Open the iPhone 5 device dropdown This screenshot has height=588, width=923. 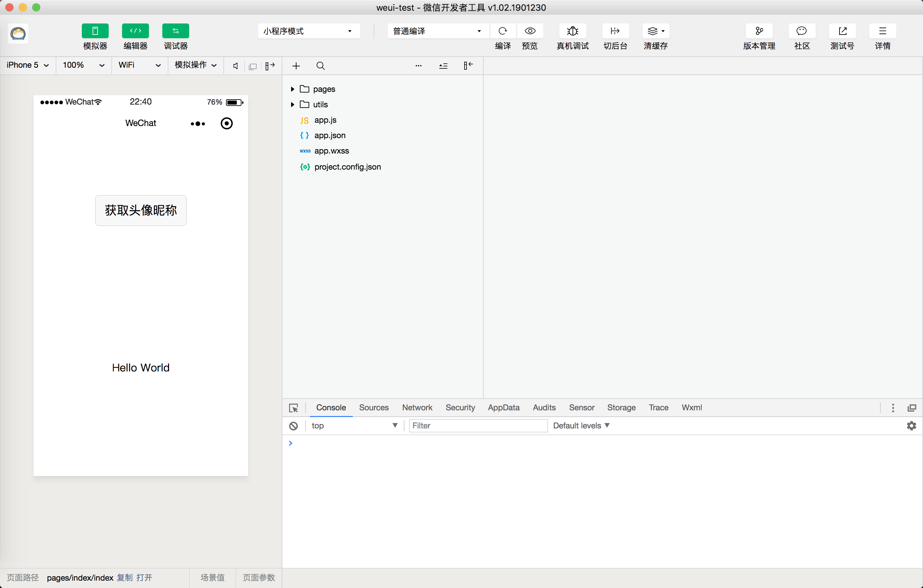[x=28, y=65]
